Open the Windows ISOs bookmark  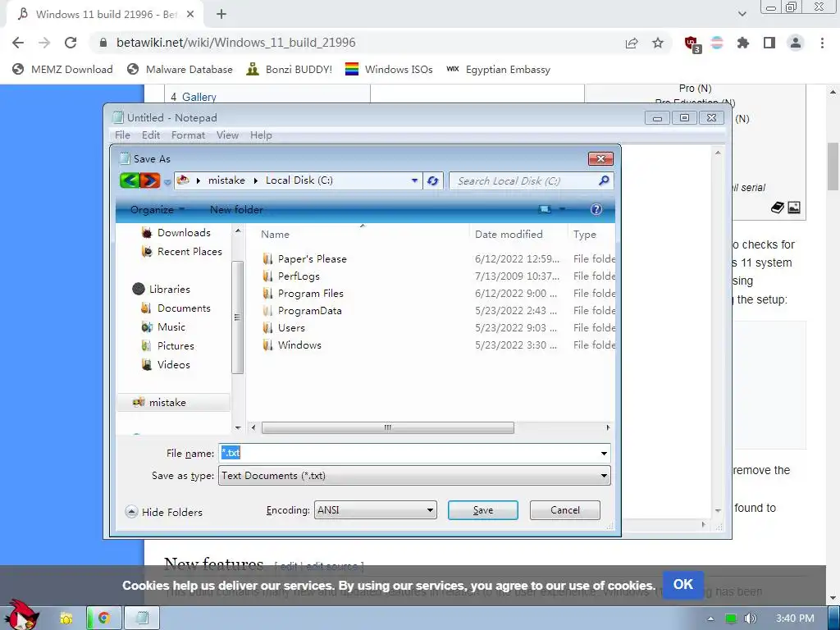pyautogui.click(x=389, y=69)
